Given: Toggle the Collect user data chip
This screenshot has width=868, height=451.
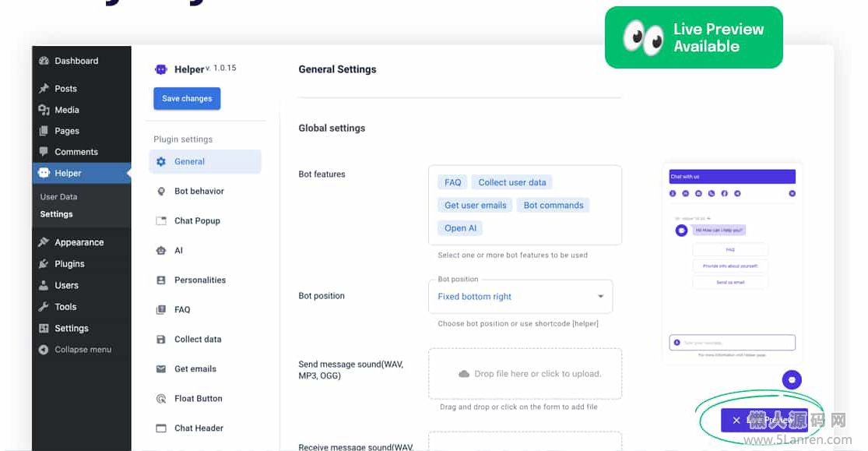Looking at the screenshot, I should click(512, 182).
